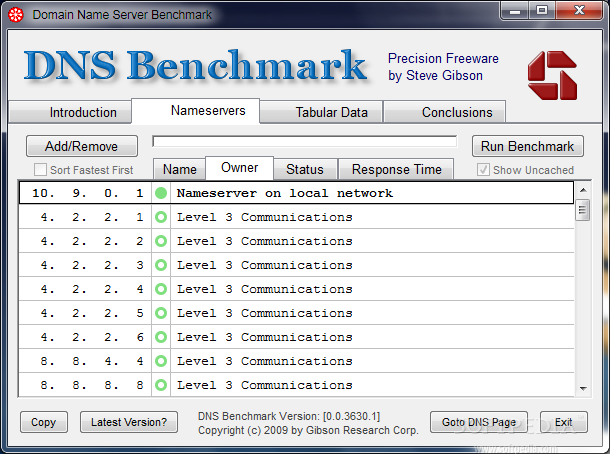Viewport: 610px width, 454px height.
Task: Switch to the Introduction tab
Action: click(x=70, y=112)
